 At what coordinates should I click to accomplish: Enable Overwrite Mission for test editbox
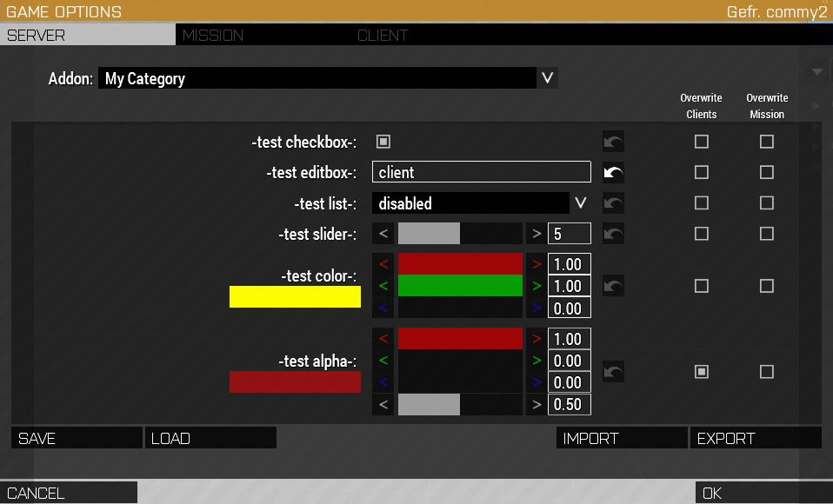(x=767, y=172)
